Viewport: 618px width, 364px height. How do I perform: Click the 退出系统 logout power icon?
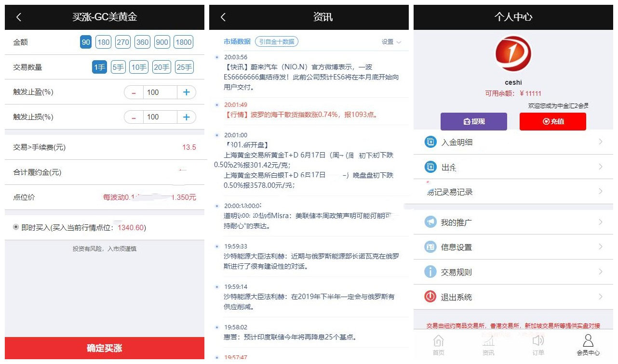coord(430,297)
